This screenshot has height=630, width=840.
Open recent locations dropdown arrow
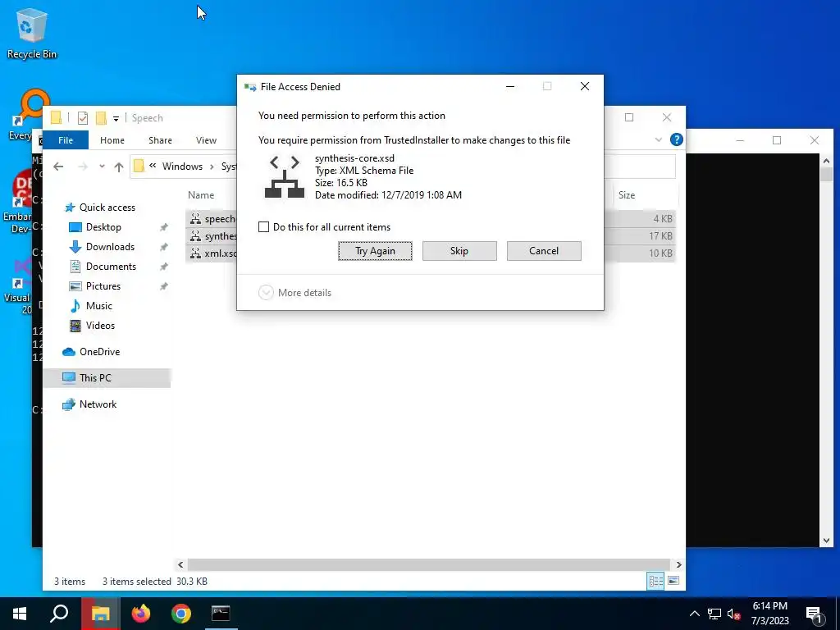(102, 167)
